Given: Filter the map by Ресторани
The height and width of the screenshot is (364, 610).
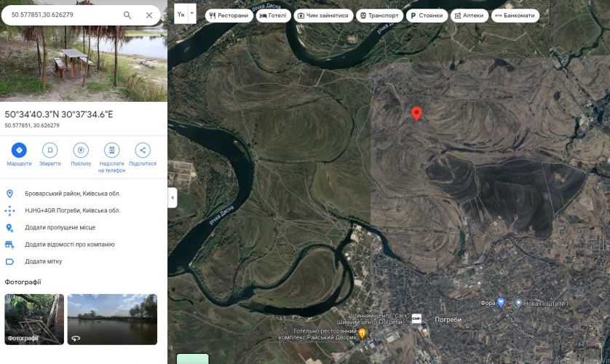Looking at the screenshot, I should (x=229, y=15).
